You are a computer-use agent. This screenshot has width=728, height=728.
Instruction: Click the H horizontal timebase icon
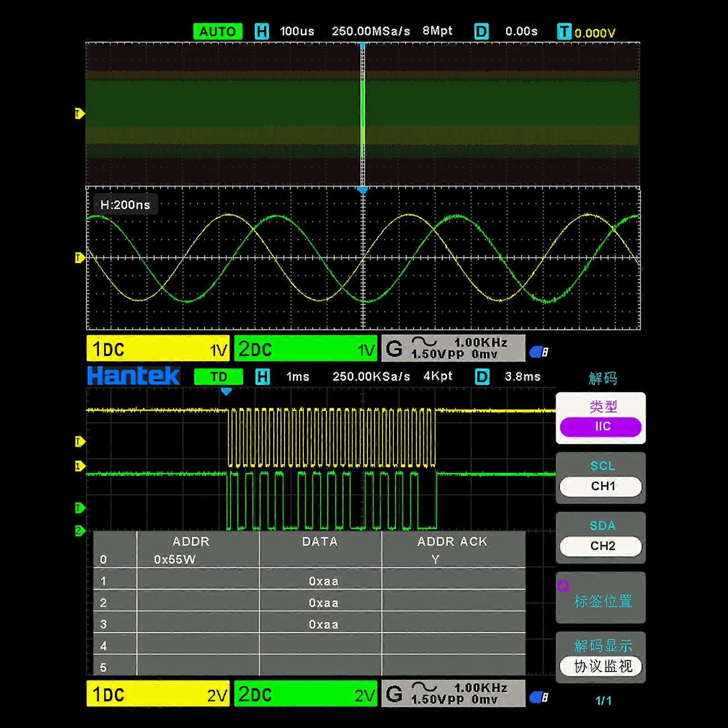[261, 31]
